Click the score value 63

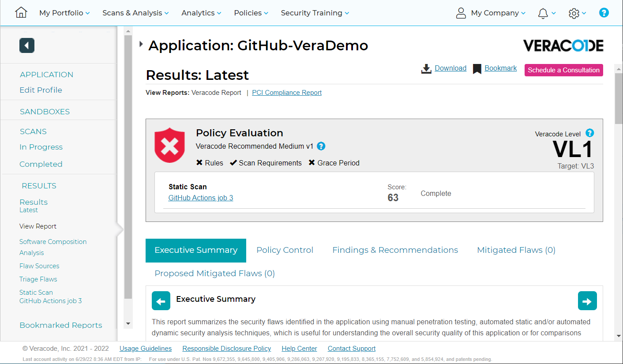[393, 198]
